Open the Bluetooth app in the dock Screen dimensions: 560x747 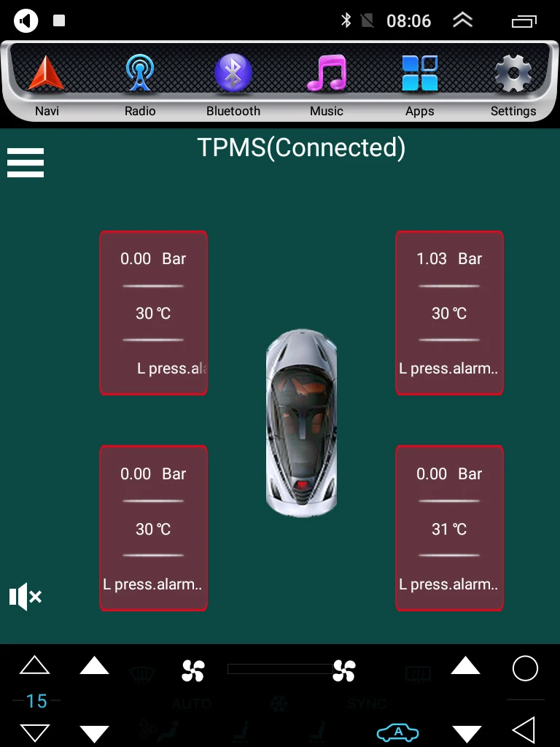coord(233,86)
